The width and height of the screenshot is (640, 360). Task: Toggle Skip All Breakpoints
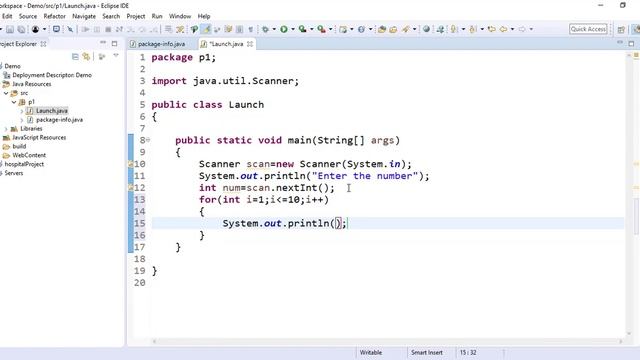pos(70,29)
